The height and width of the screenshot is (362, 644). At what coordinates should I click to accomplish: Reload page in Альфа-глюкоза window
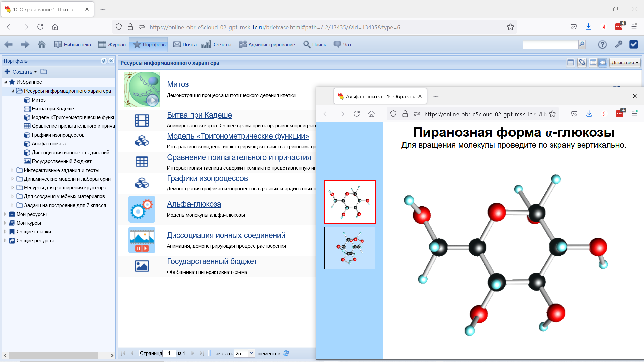coord(357,114)
